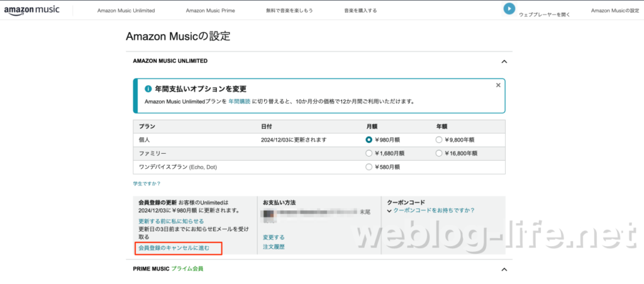Click the ワンデバイスプラン (Echo, Dot) row label

point(178,167)
